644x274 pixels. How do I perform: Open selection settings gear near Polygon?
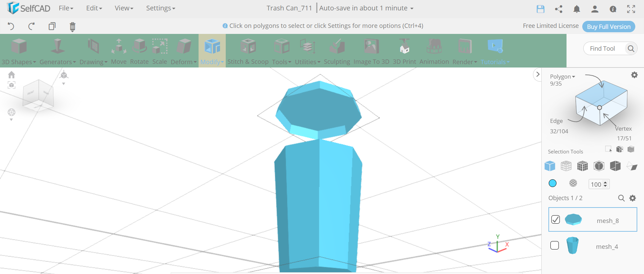[634, 75]
